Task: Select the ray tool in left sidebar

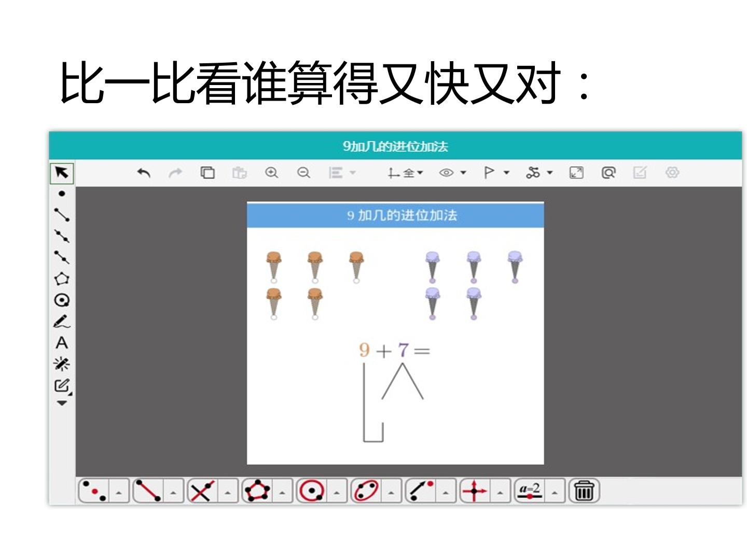Action: [62, 257]
